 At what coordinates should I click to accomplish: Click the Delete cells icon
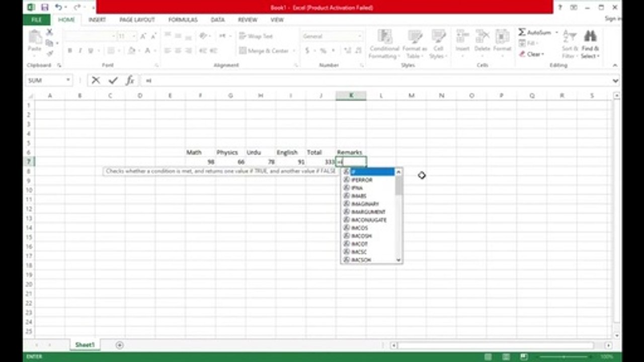(482, 37)
